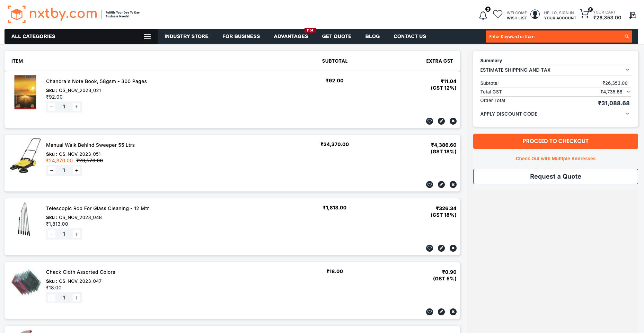
Task: Open For Business menu item
Action: click(x=241, y=36)
